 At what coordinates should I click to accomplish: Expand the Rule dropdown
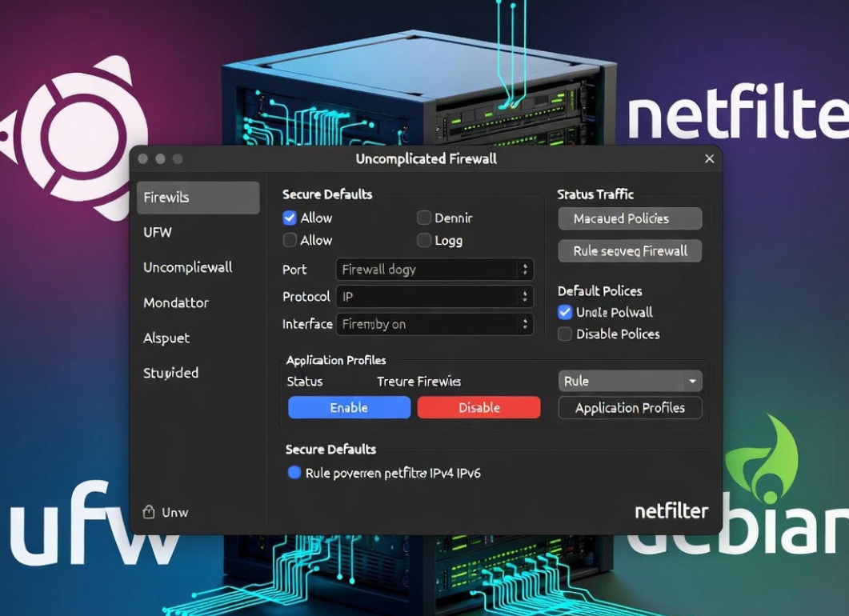pos(631,381)
